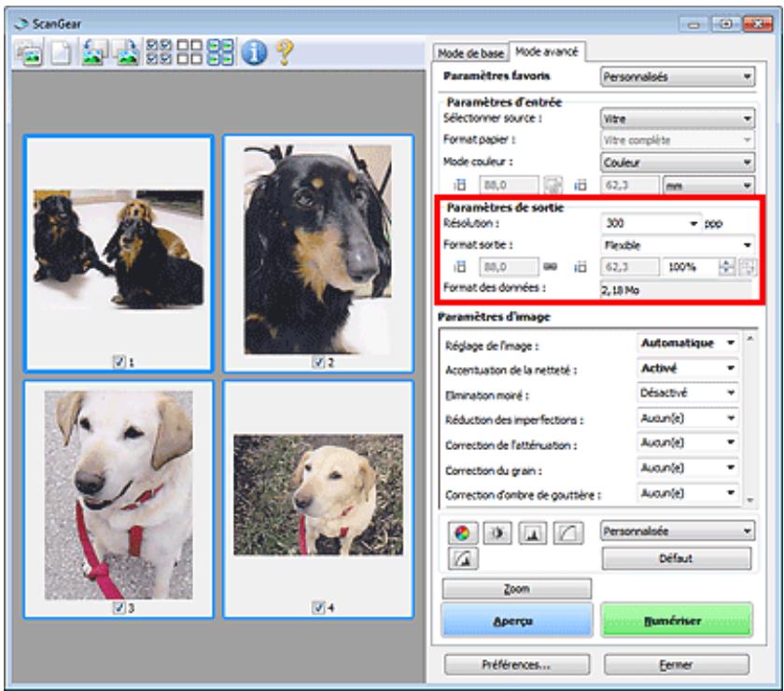Switch to the Mode de base tab

[x=470, y=50]
